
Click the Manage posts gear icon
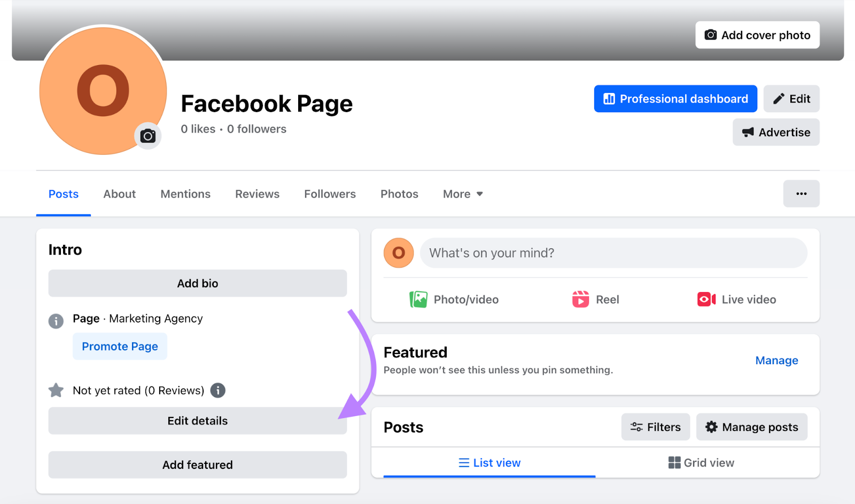[x=711, y=427]
